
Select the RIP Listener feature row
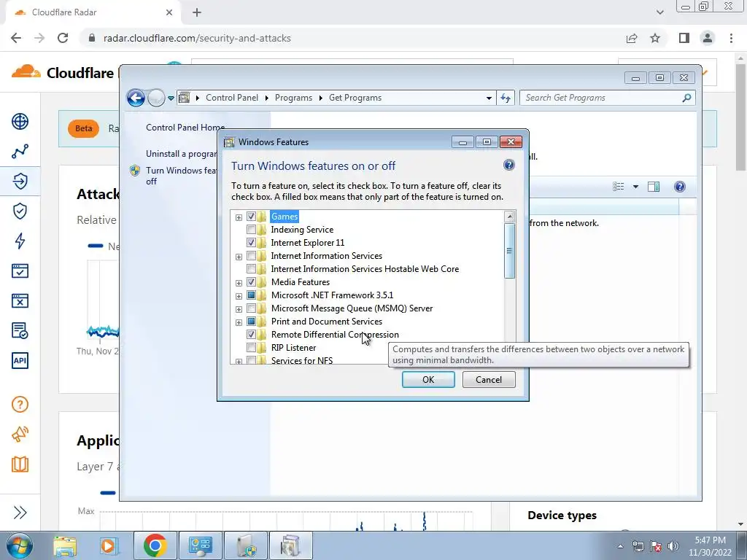293,348
